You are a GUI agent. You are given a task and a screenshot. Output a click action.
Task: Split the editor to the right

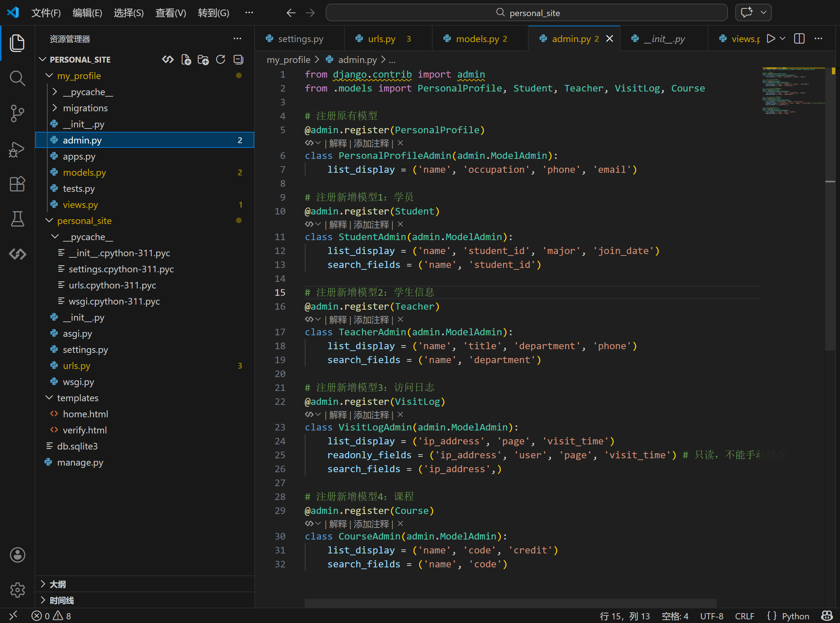799,38
